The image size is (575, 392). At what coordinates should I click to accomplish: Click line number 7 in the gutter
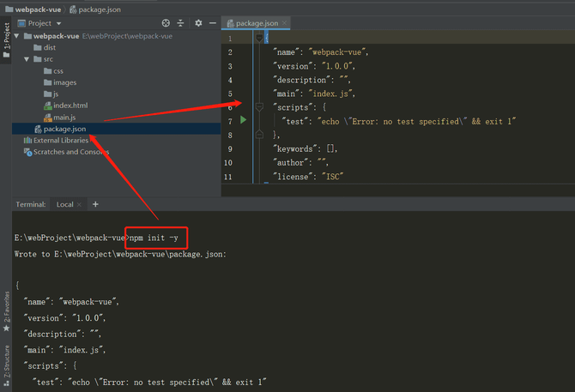click(x=230, y=121)
